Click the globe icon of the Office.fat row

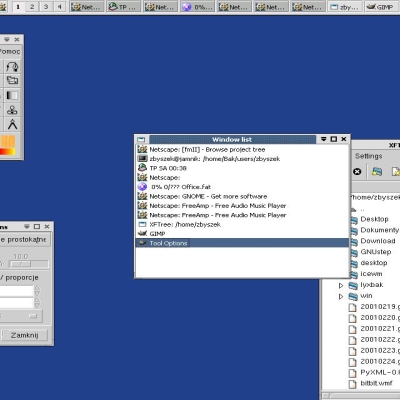click(x=142, y=187)
